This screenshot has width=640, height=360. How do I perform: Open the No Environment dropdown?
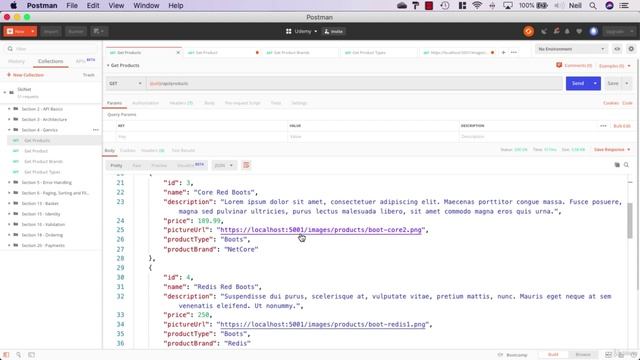(571, 49)
